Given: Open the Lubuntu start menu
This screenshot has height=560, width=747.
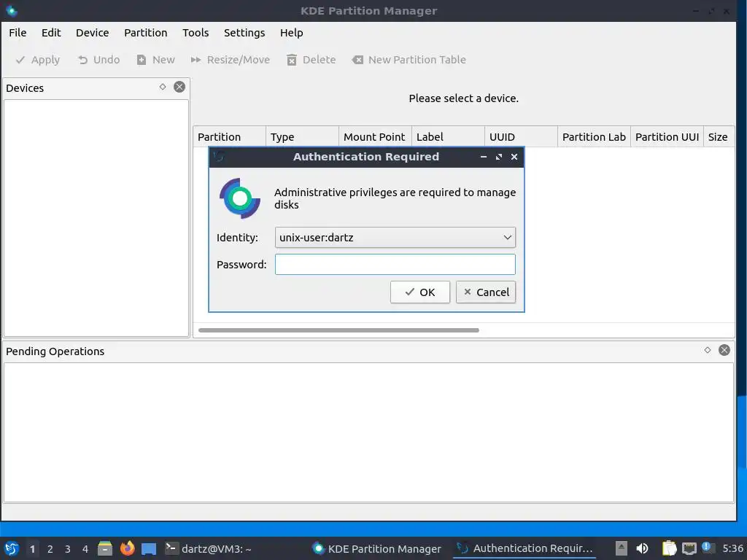Looking at the screenshot, I should tap(12, 548).
